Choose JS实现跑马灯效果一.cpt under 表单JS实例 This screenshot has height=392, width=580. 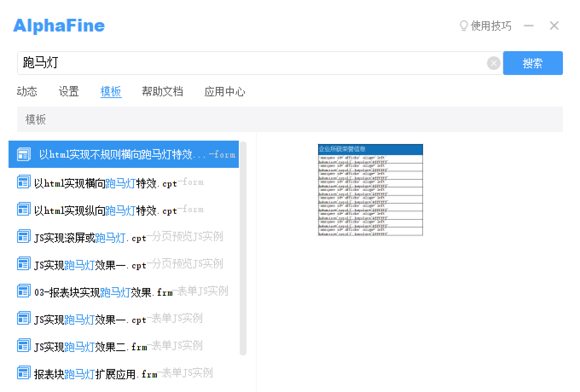pos(124,318)
